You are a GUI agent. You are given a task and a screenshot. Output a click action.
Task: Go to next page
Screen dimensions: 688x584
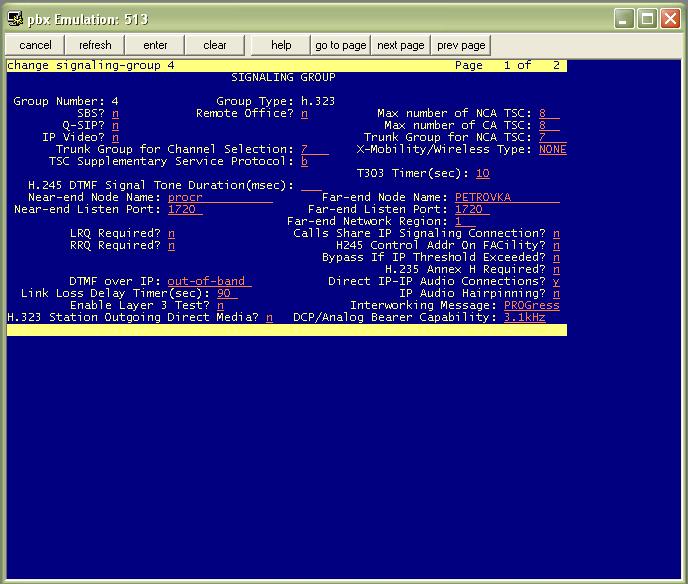[401, 45]
